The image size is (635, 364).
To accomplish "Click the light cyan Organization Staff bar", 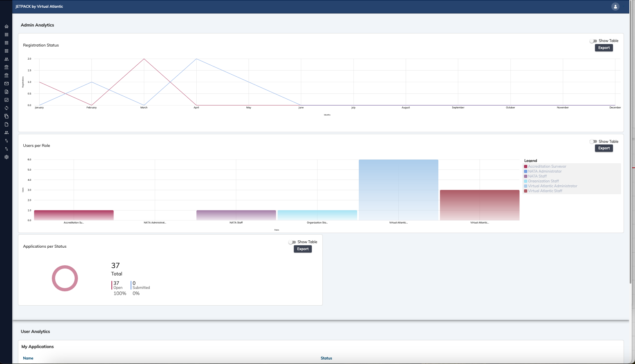I will (317, 215).
